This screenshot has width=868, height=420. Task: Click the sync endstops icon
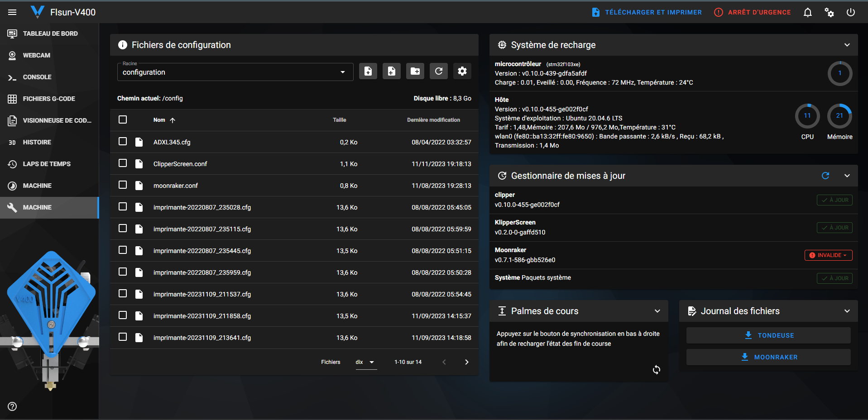click(657, 370)
